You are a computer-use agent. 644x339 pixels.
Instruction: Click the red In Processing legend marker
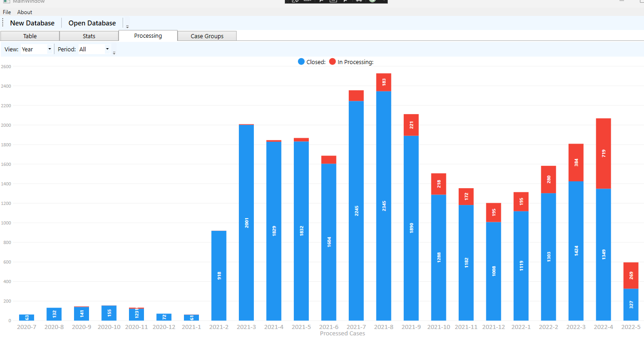[x=332, y=62]
